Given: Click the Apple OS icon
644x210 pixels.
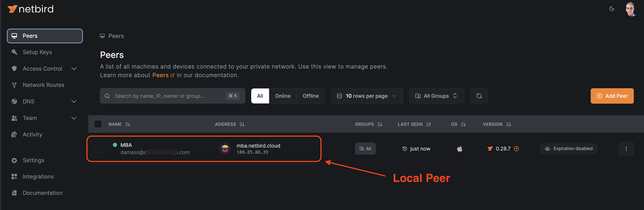Looking at the screenshot, I should click(459, 149).
